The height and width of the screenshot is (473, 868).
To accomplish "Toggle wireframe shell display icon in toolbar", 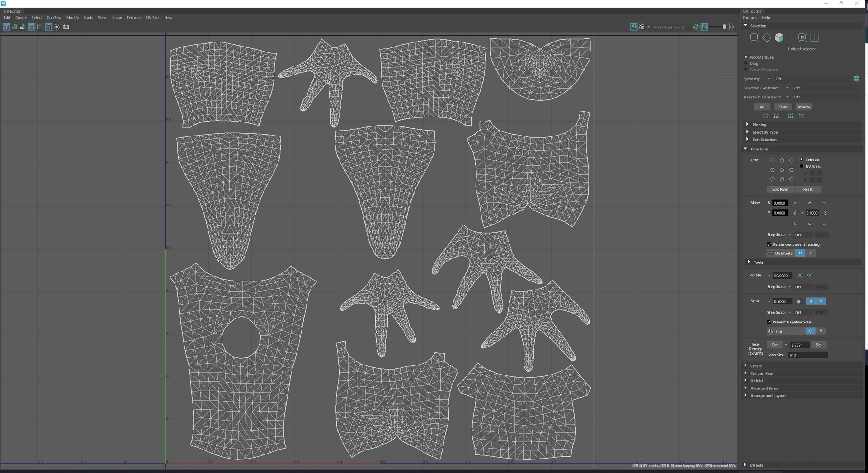I will pyautogui.click(x=6, y=27).
